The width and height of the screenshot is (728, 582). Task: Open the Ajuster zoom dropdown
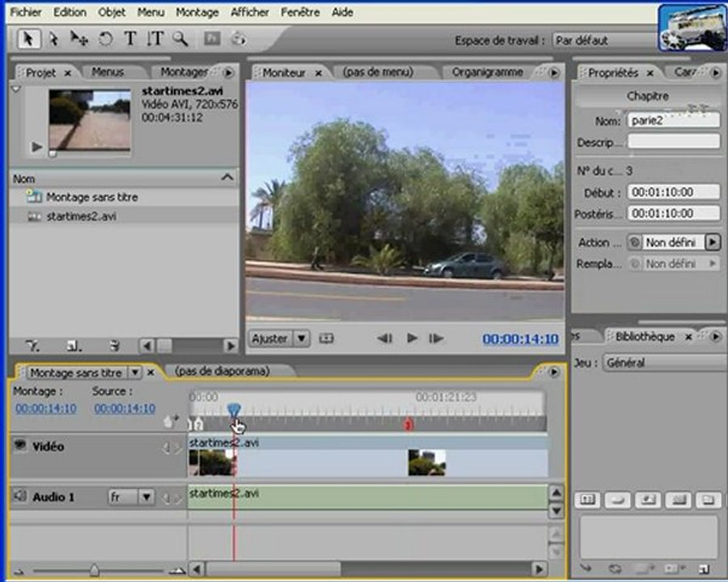(x=302, y=339)
